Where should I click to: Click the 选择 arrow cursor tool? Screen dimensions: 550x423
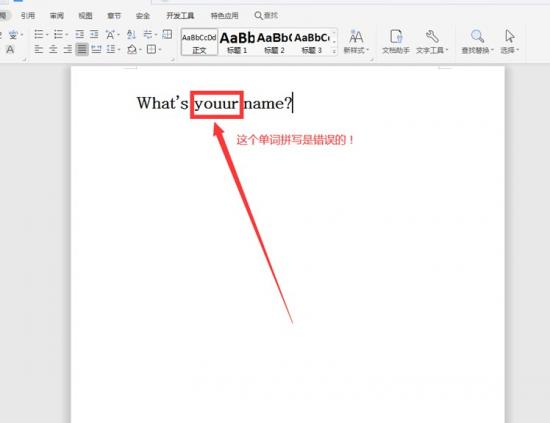(510, 36)
